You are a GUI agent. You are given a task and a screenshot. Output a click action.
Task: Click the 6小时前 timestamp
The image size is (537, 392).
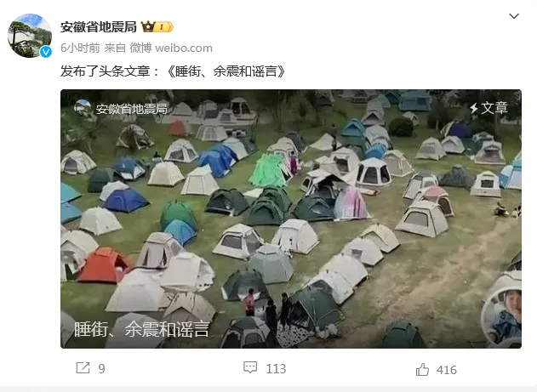click(80, 48)
